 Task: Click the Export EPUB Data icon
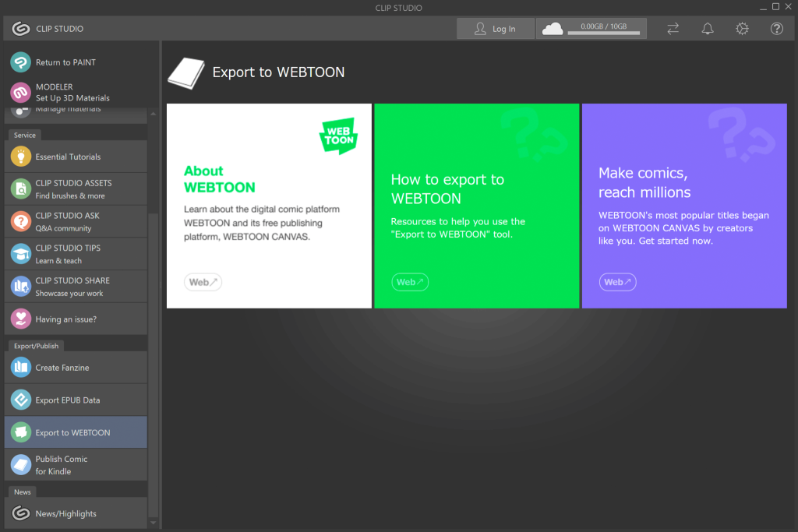coord(21,400)
